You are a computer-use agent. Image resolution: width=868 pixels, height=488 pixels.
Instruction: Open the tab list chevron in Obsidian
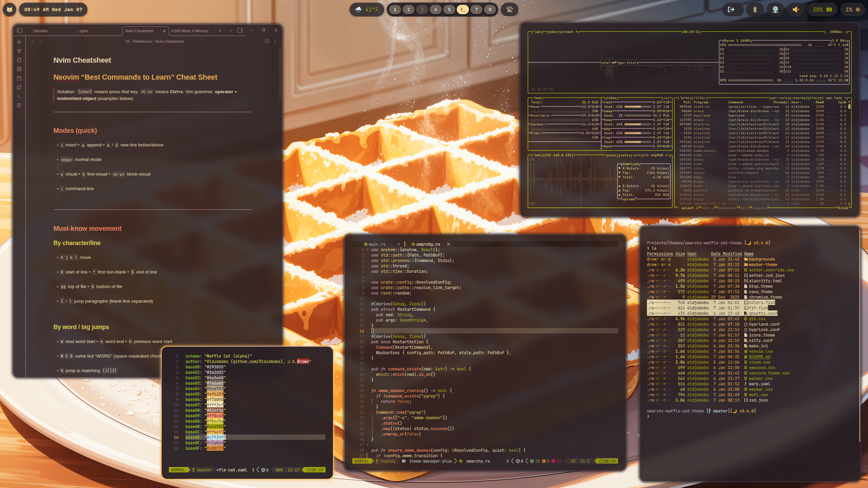tap(231, 30)
